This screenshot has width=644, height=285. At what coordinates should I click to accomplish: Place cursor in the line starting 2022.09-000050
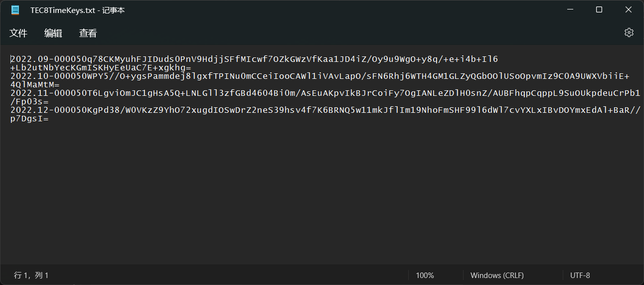249,59
